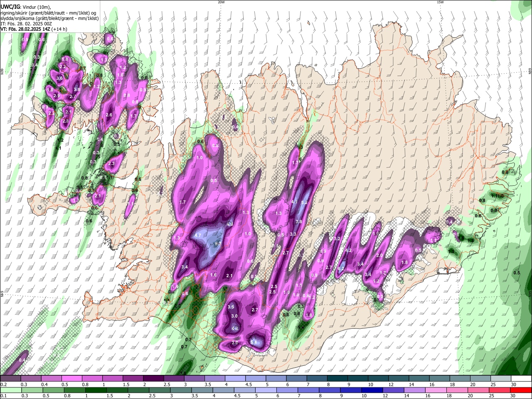Click the '5.4' value near the south coast
Viewport: 532px width, 399px height.
tap(253, 342)
